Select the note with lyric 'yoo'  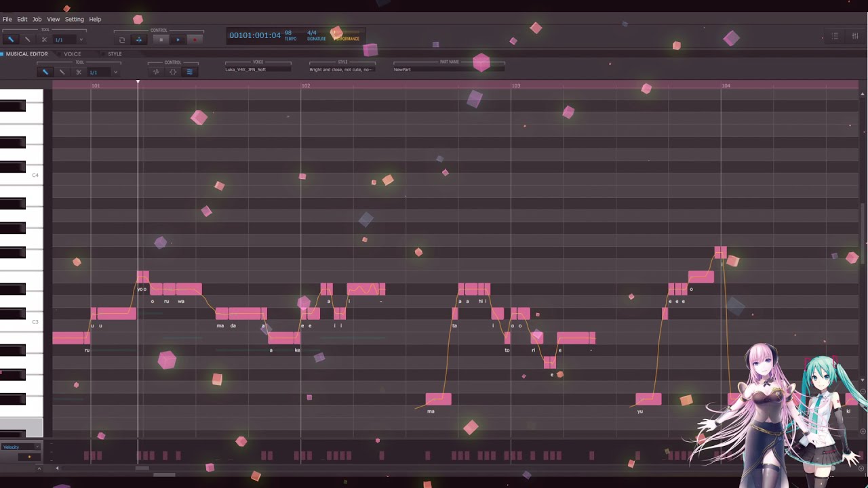click(x=143, y=277)
